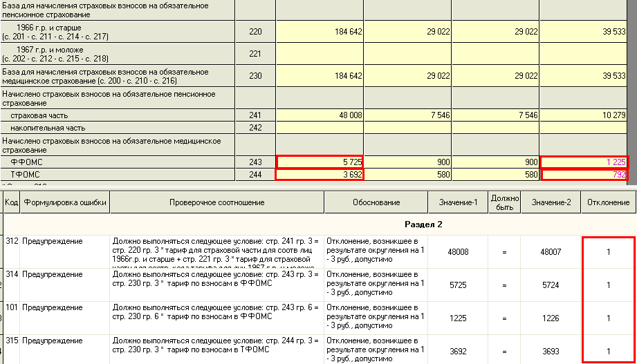637x364 pixels.
Task: Click Значение-2 value 3693
Action: 551,352
